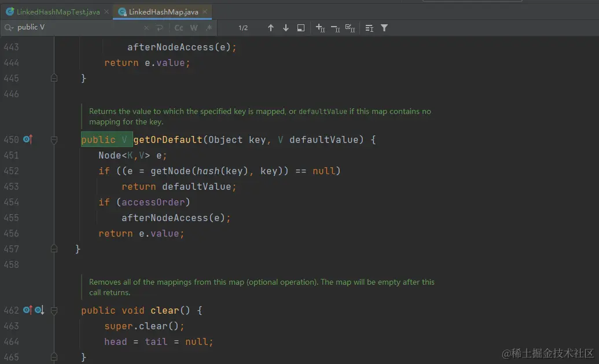Image resolution: width=599 pixels, height=364 pixels.
Task: Click the override gutter icon at line 450
Action: coord(28,139)
